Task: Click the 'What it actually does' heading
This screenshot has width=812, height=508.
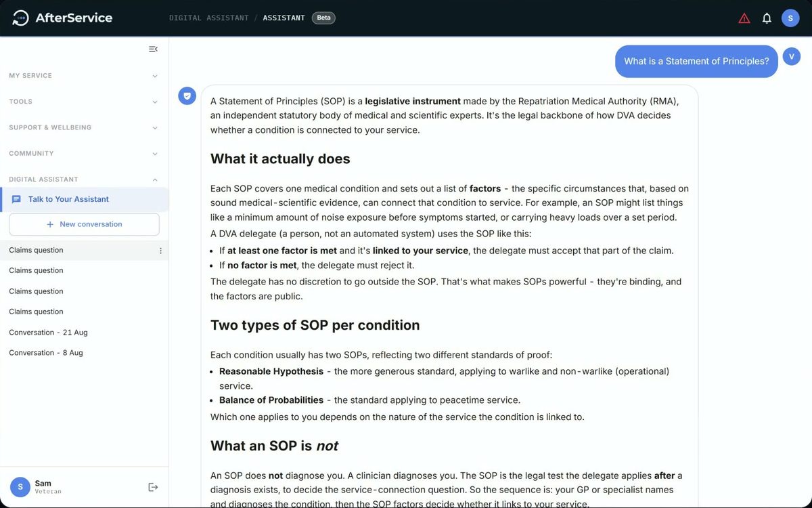Action: tap(280, 159)
